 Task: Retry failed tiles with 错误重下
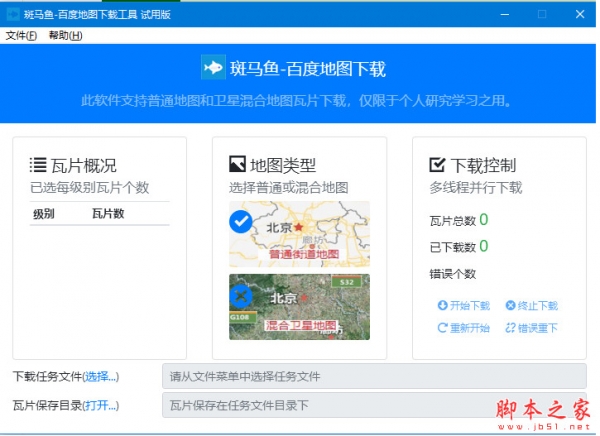pyautogui.click(x=532, y=328)
